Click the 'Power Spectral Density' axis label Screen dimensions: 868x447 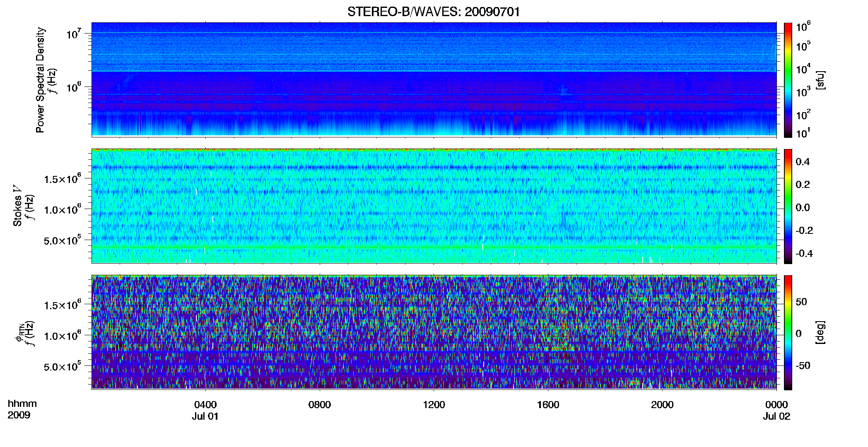pos(40,80)
